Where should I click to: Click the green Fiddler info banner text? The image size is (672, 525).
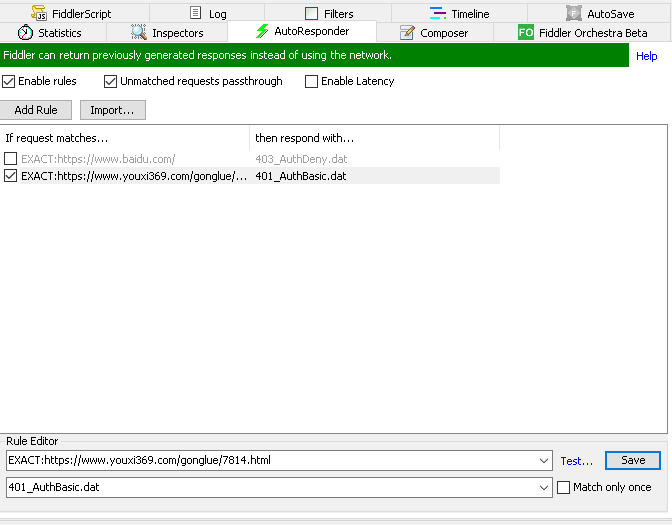point(198,55)
